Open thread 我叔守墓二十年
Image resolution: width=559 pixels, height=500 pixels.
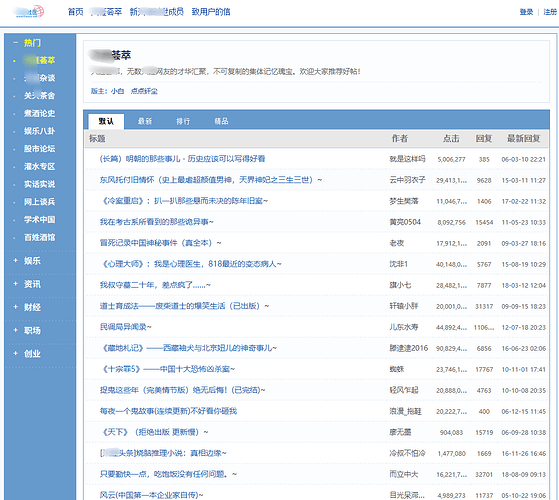tap(155, 285)
